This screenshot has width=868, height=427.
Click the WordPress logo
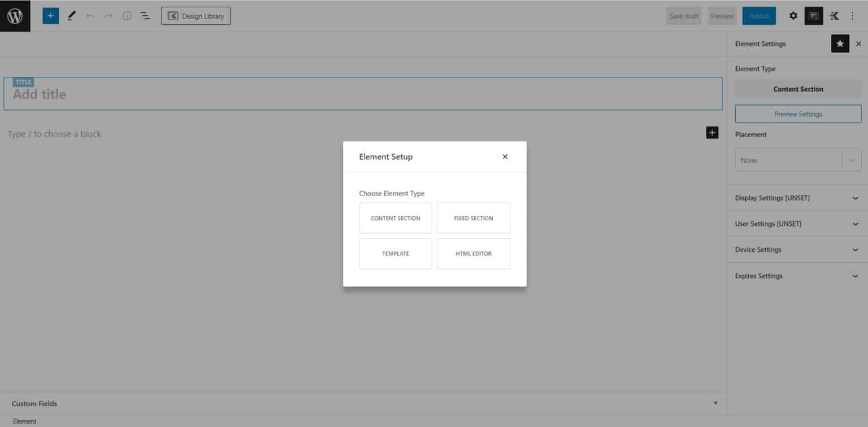click(x=15, y=16)
